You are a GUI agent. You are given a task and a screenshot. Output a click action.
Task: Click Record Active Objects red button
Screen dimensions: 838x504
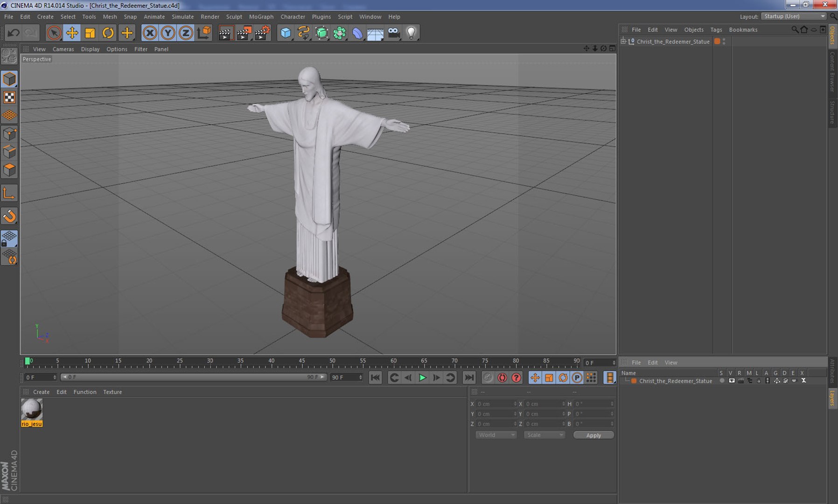[x=488, y=378]
